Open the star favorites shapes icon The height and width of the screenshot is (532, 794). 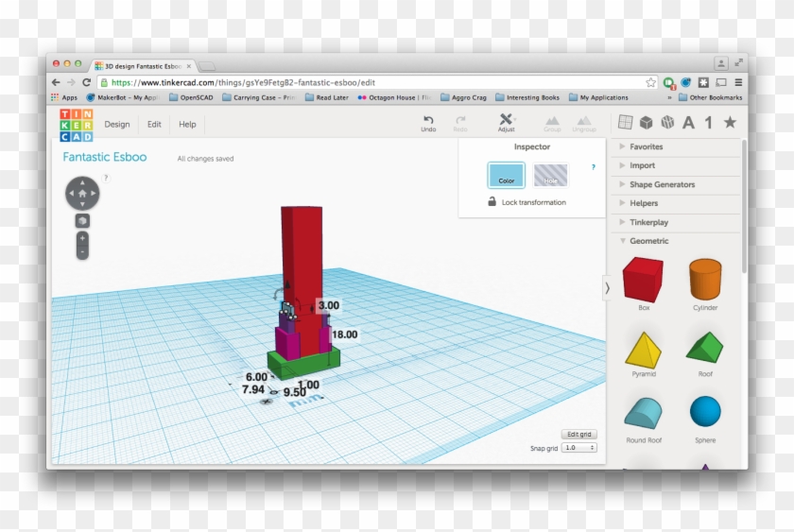tap(730, 122)
